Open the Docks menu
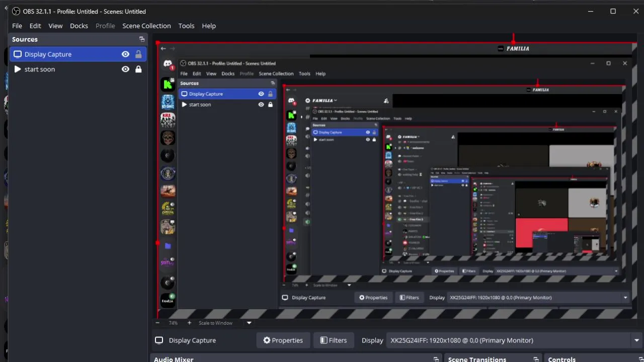The image size is (644, 362). (x=79, y=26)
